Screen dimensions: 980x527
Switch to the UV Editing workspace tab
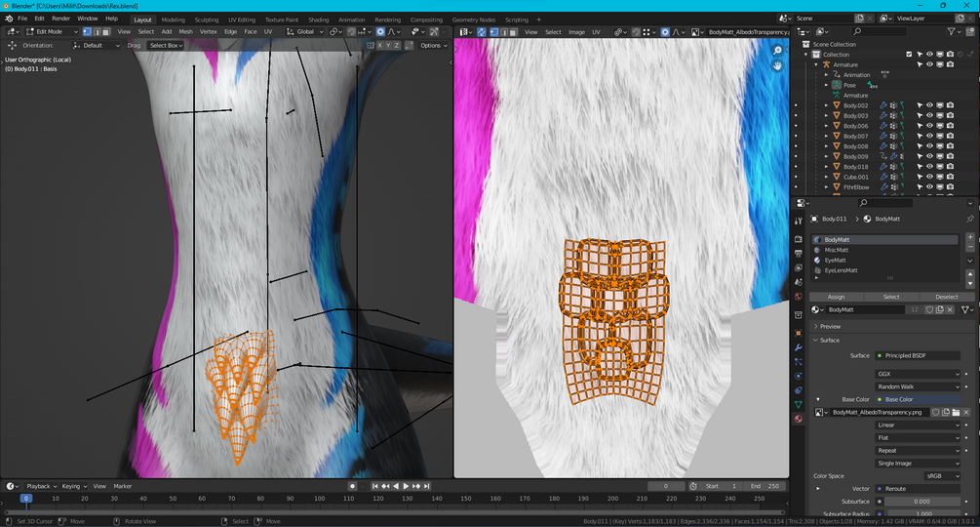coord(241,20)
